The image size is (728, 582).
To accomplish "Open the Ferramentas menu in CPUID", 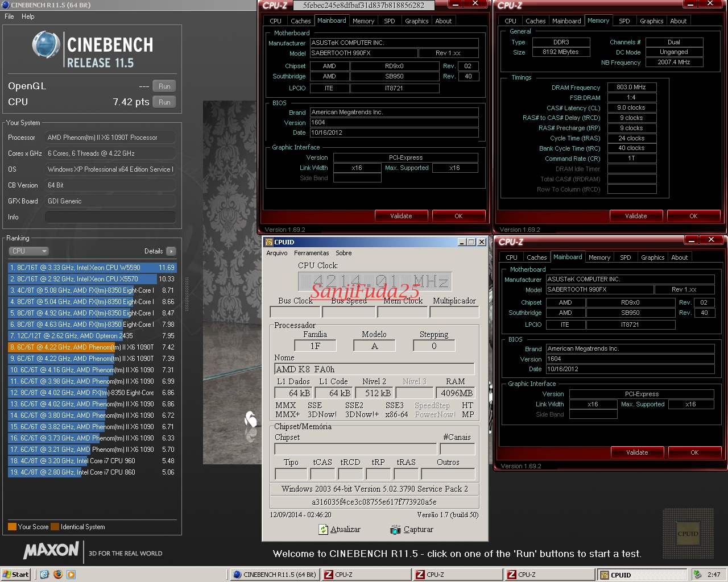I will (311, 253).
